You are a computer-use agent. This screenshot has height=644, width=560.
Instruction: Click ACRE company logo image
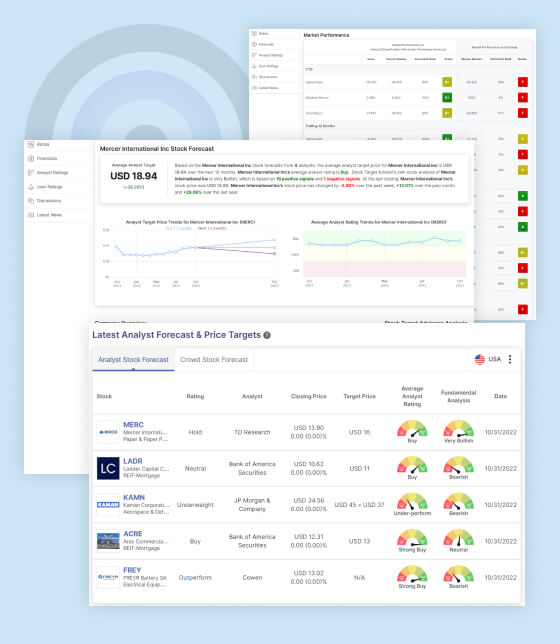pos(108,541)
